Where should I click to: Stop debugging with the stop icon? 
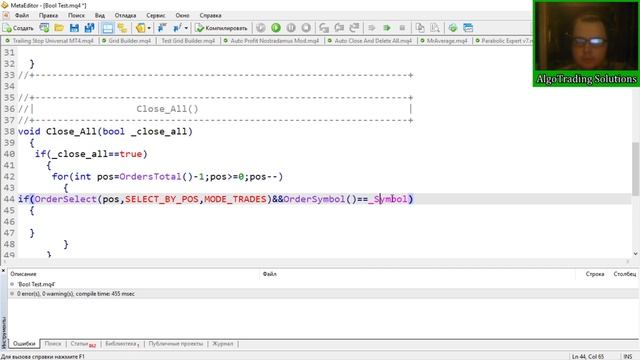click(306, 28)
